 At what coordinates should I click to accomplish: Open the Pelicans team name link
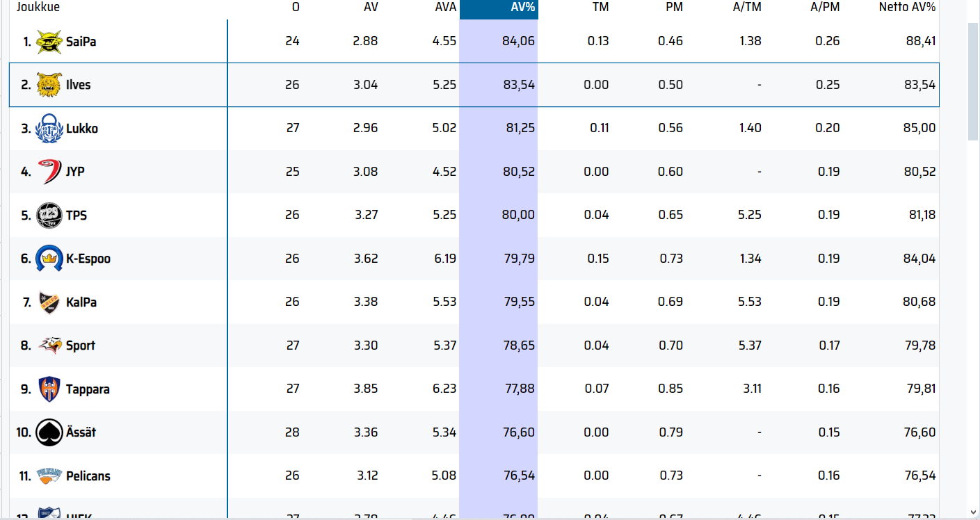pos(88,476)
